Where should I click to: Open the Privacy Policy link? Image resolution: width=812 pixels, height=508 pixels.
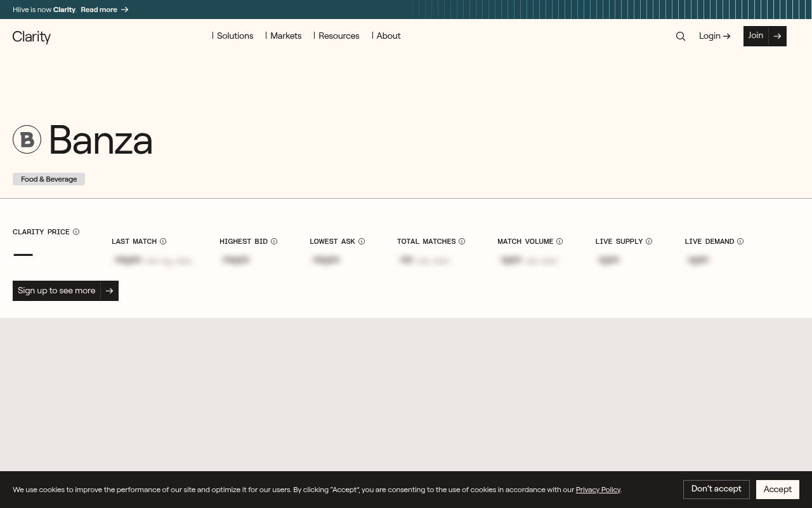[598, 490]
